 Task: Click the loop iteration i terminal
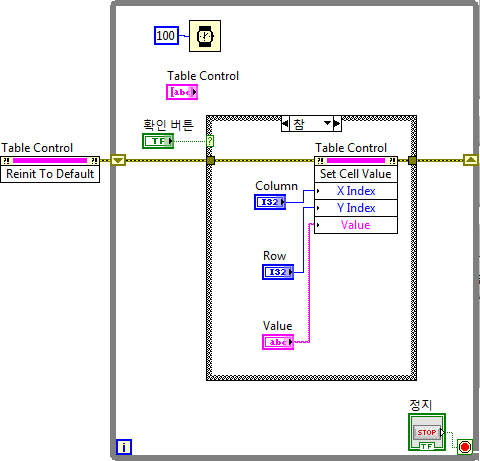point(124,447)
